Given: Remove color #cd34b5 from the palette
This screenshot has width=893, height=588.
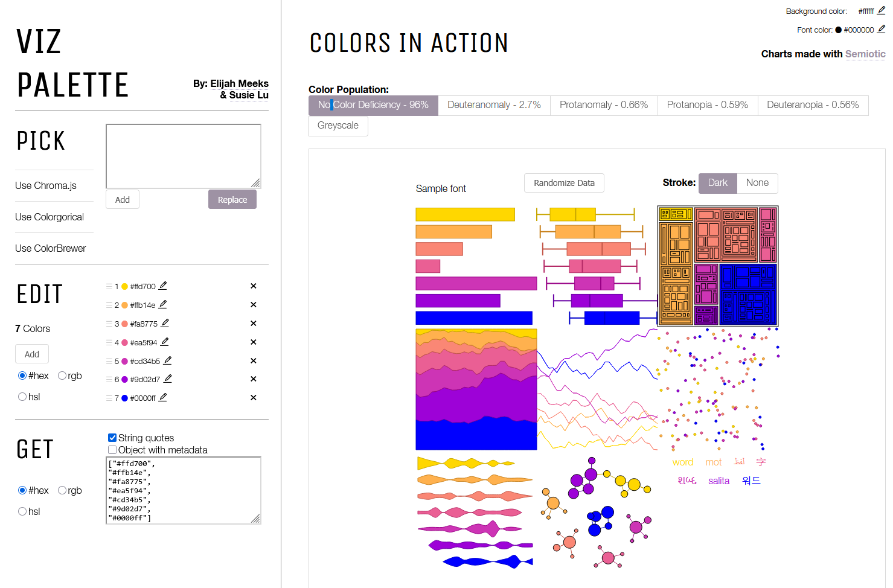Looking at the screenshot, I should [253, 360].
